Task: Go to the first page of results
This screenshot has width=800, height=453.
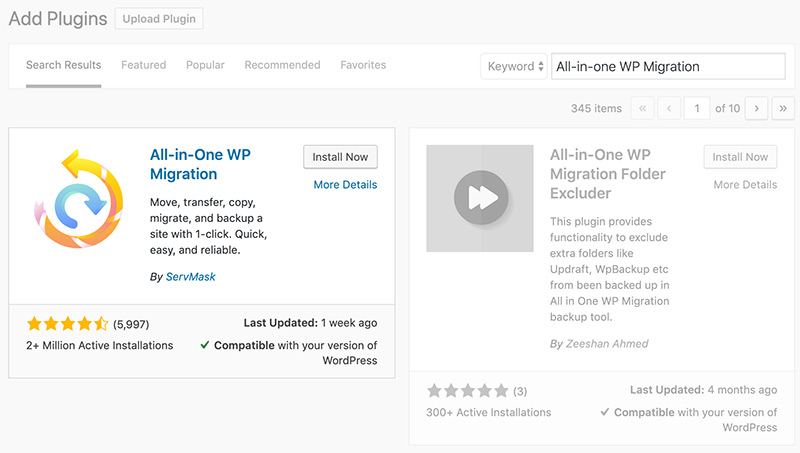Action: click(643, 108)
